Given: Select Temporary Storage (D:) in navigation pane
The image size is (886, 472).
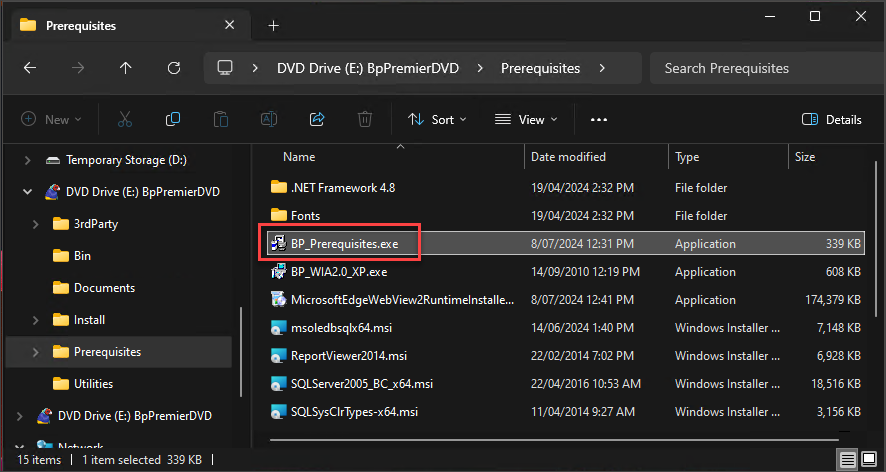Looking at the screenshot, I should tap(126, 160).
